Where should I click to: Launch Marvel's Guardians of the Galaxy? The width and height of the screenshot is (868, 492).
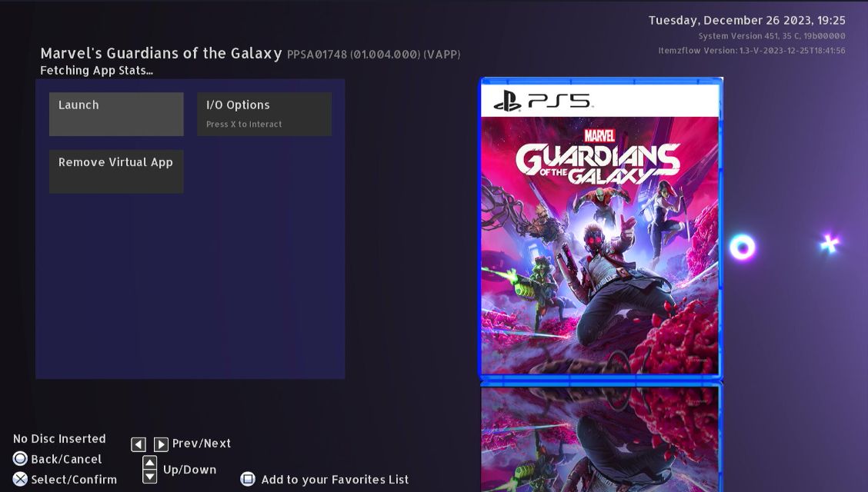[x=116, y=114]
